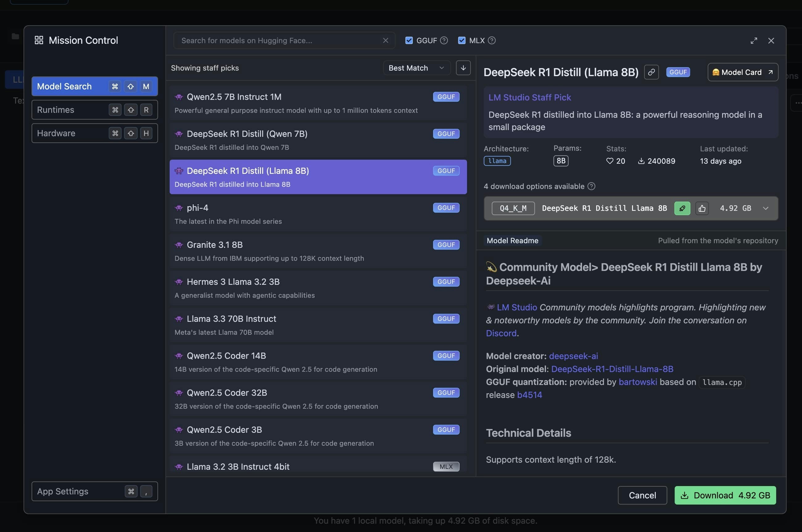Click the expand window arrows icon

(x=754, y=41)
